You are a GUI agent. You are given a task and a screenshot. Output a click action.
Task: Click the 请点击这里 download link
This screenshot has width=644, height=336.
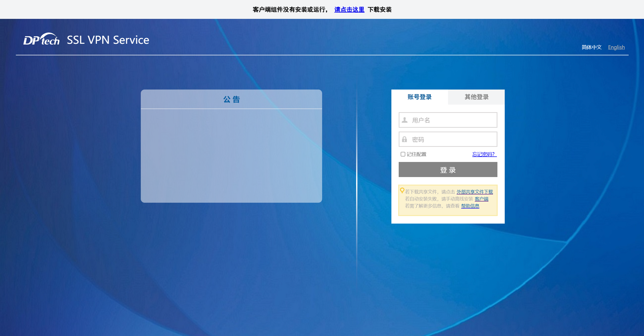[x=349, y=10]
